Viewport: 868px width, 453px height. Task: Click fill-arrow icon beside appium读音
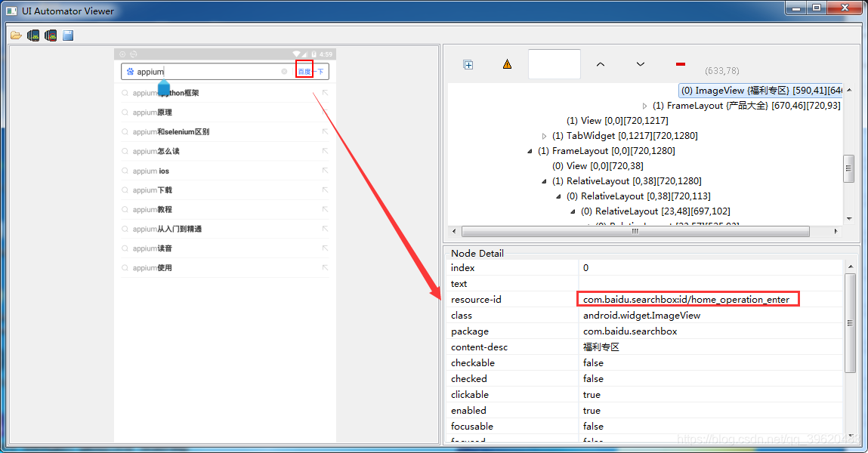coord(325,248)
